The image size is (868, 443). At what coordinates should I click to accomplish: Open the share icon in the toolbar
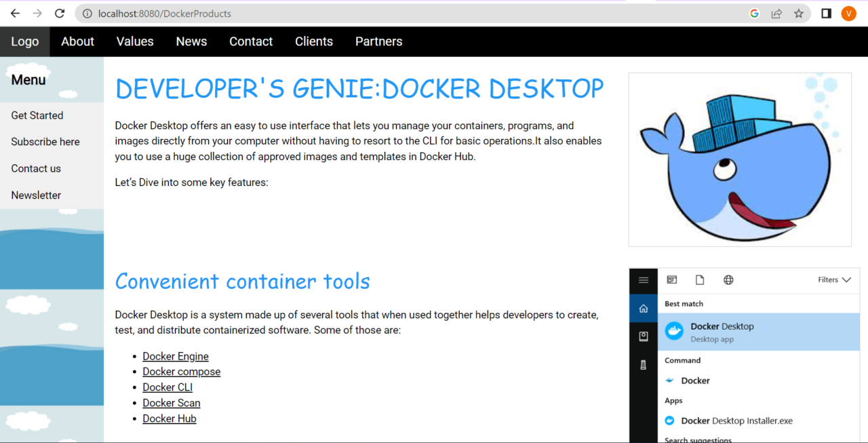[x=776, y=13]
